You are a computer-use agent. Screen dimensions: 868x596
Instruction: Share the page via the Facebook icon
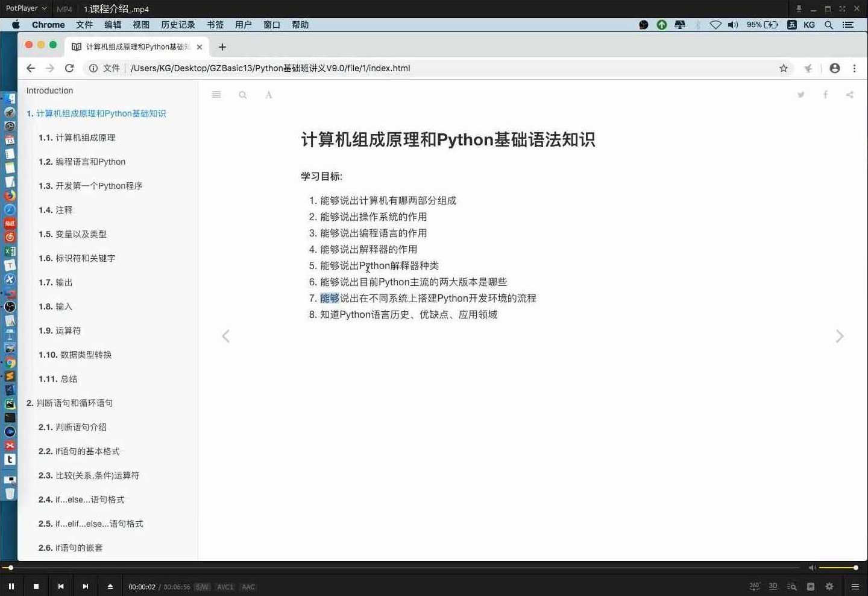[x=825, y=95]
